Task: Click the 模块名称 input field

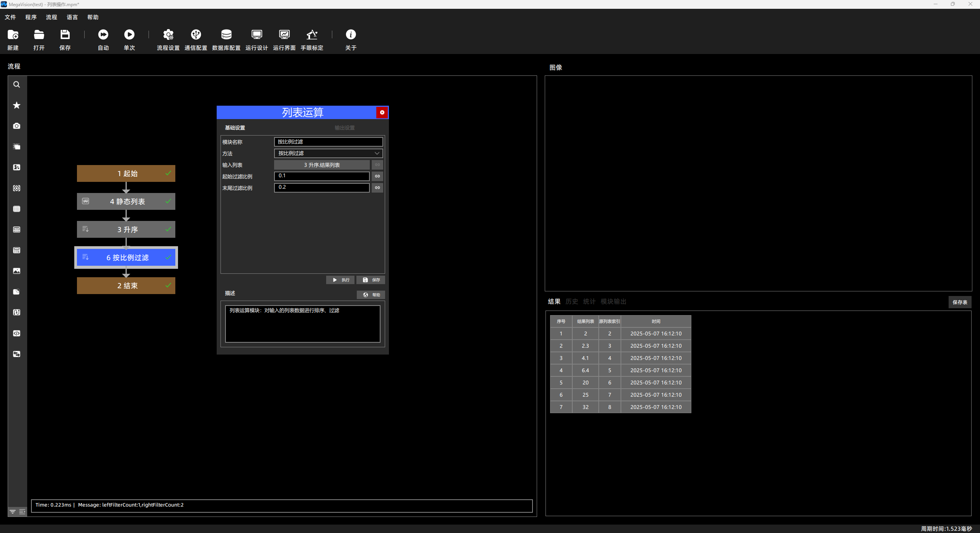Action: 328,142
